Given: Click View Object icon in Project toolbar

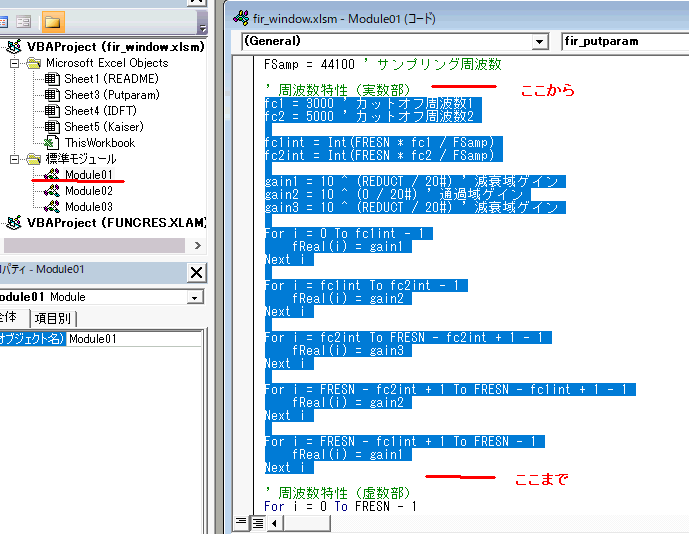Looking at the screenshot, I should coord(23,22).
